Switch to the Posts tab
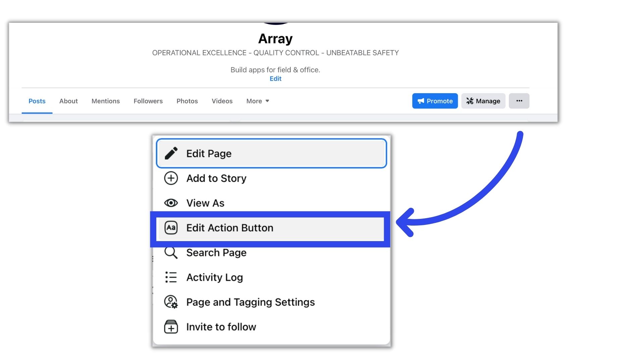644x362 pixels. (37, 101)
